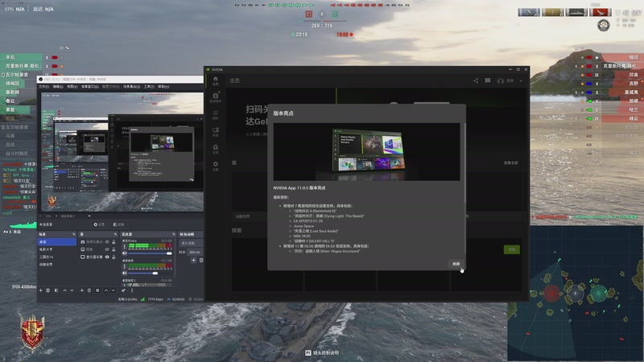Click the transition duration 300 ms field
The width and height of the screenshot is (644, 362).
[x=196, y=253]
